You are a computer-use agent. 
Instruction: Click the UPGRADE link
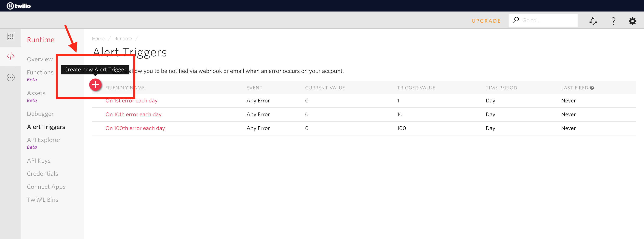point(486,21)
